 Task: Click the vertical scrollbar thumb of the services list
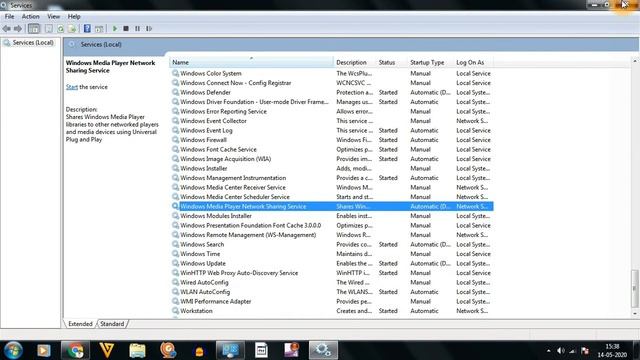[635, 288]
